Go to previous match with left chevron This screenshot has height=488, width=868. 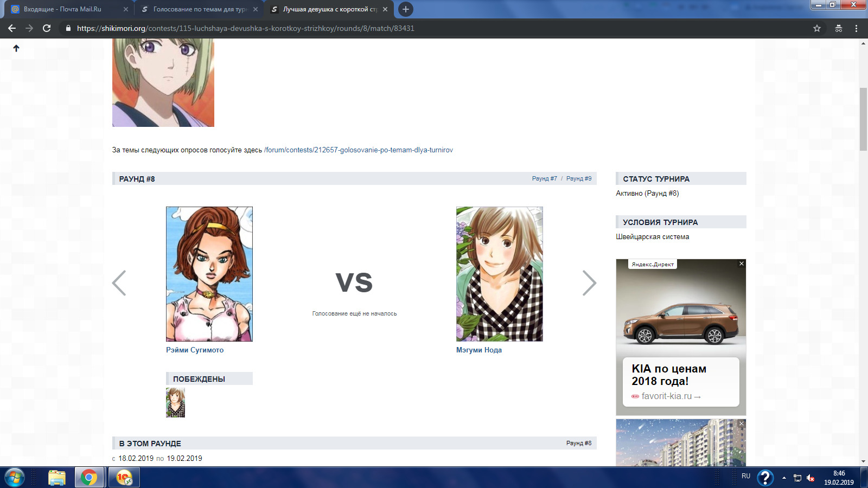click(119, 282)
